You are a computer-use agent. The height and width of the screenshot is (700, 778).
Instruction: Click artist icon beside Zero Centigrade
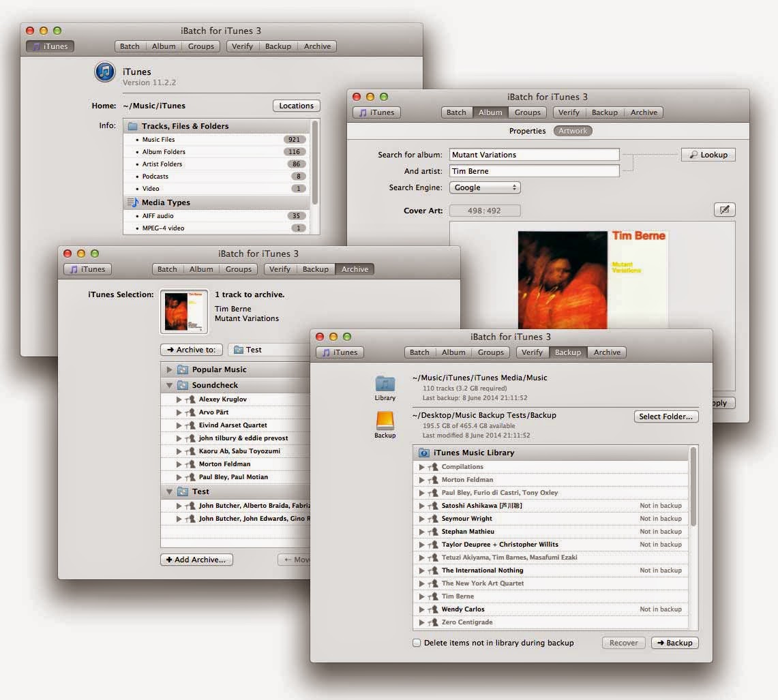pyautogui.click(x=433, y=622)
